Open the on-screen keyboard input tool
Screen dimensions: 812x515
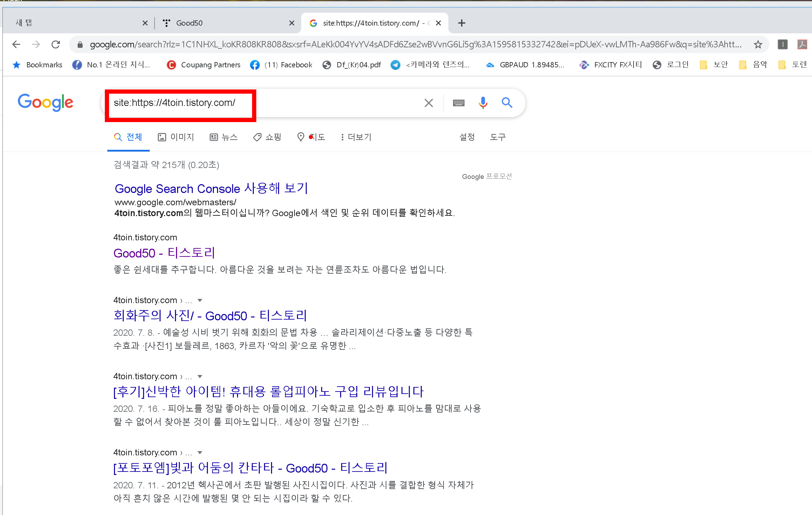[459, 103]
